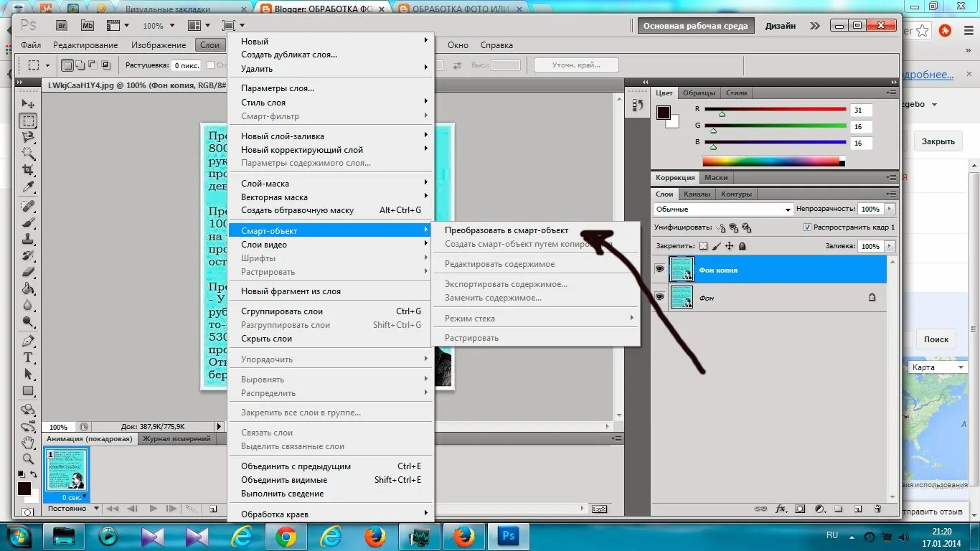The height and width of the screenshot is (551, 980).
Task: Choose the Add to selection mode
Action: click(80, 65)
